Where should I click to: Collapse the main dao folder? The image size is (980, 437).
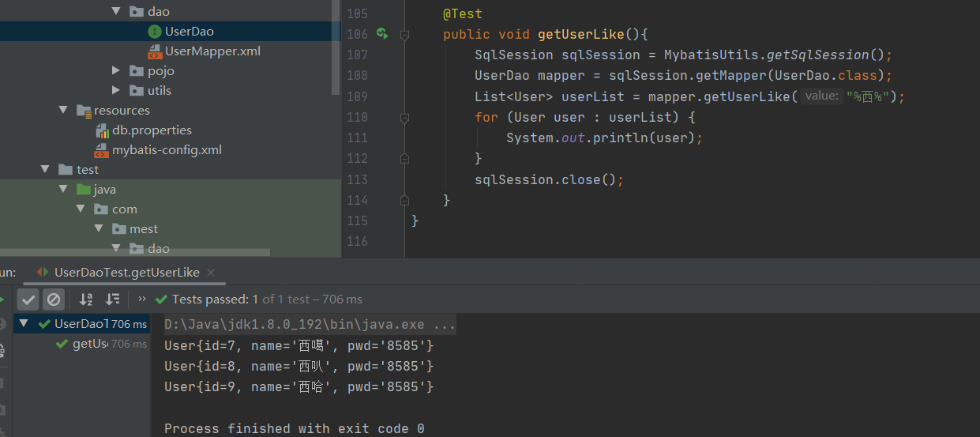116,11
